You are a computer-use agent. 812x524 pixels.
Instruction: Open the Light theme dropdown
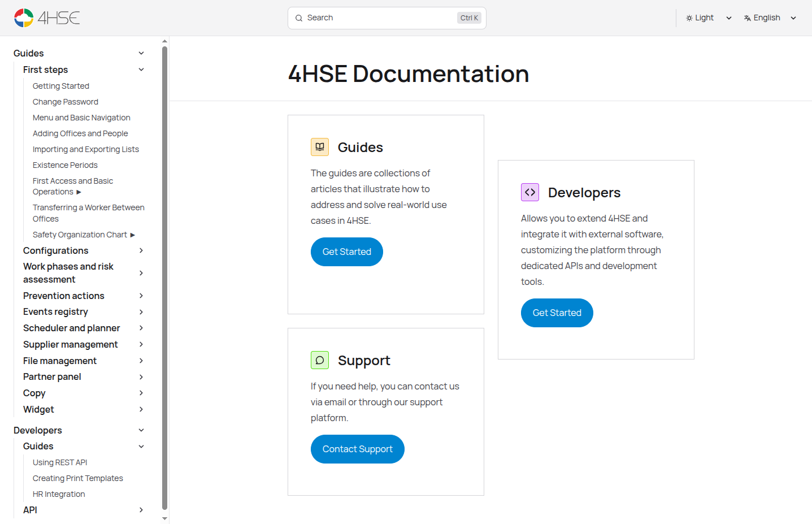pyautogui.click(x=709, y=18)
